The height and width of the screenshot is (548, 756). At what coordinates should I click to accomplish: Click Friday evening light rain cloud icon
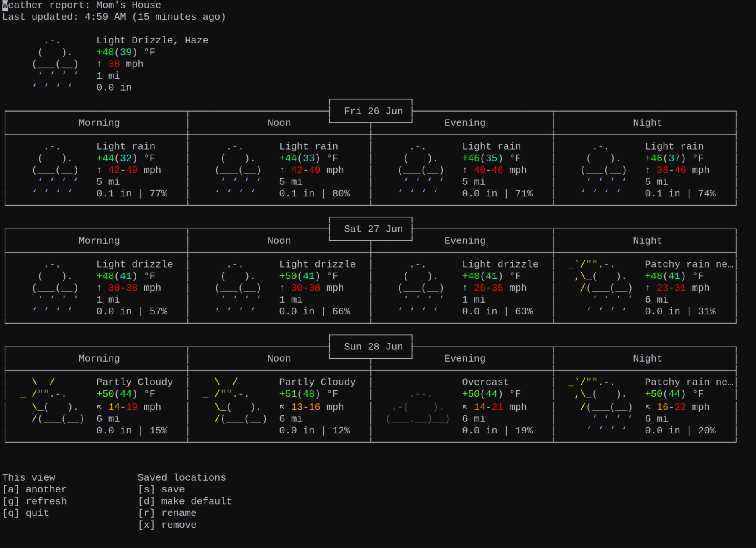pos(421,170)
